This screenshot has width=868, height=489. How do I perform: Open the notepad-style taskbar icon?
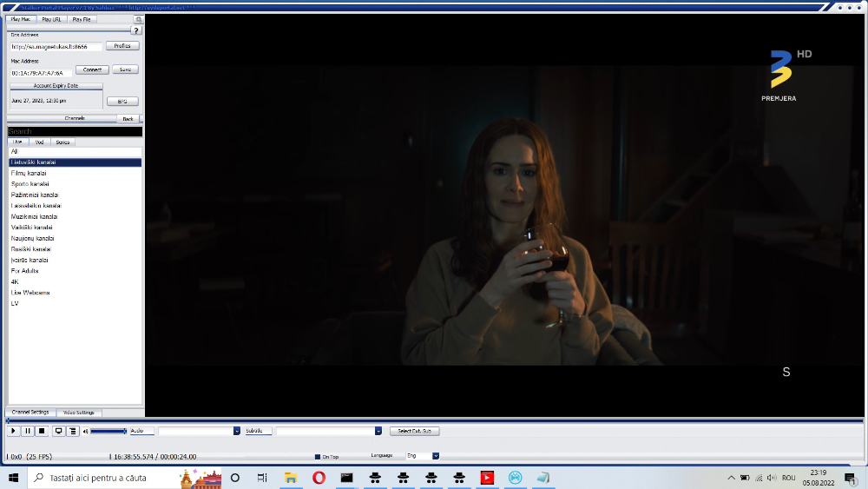pyautogui.click(x=543, y=478)
